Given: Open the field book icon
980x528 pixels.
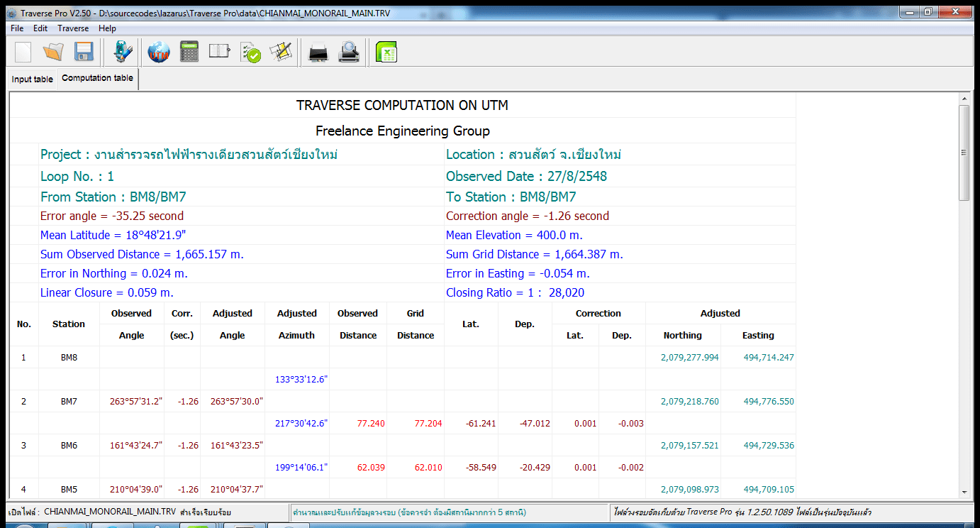Looking at the screenshot, I should pos(219,52).
